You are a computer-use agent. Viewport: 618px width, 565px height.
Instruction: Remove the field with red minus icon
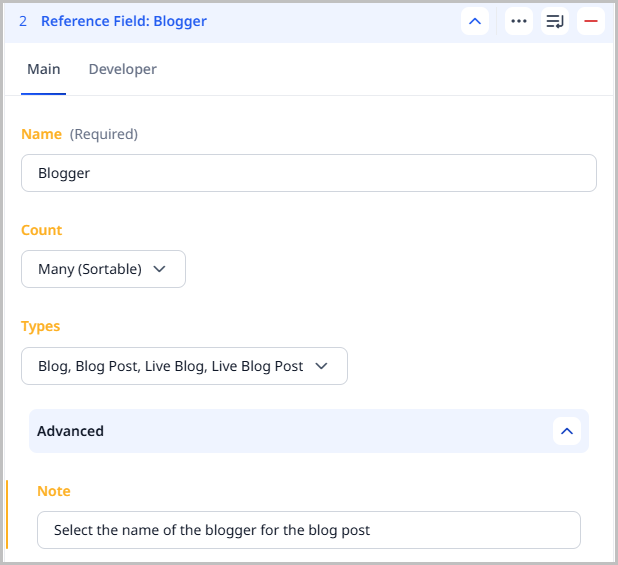coord(591,21)
